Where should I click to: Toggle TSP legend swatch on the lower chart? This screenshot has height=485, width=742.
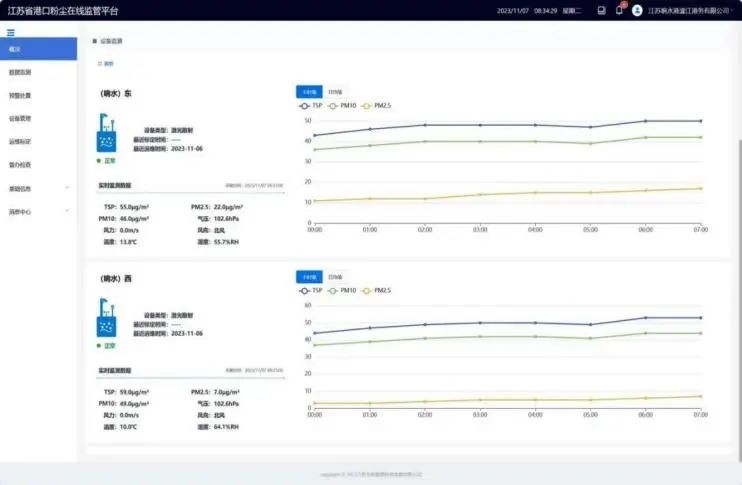305,290
